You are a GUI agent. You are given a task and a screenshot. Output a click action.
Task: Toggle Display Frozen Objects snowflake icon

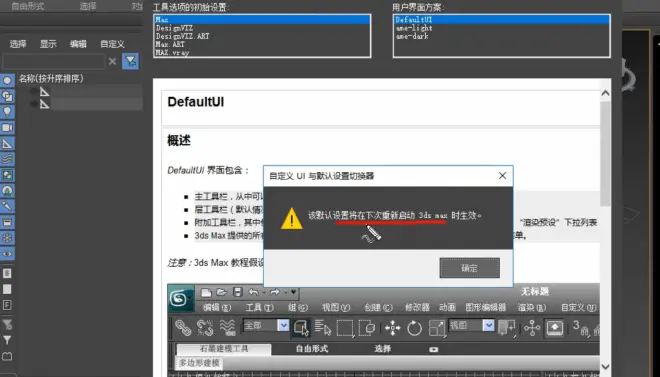click(x=7, y=238)
